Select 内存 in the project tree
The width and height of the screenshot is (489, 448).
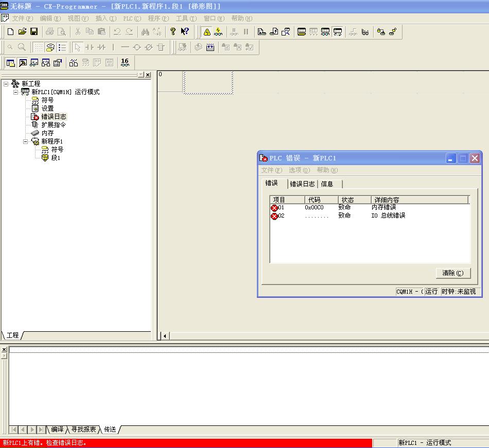pyautogui.click(x=47, y=133)
